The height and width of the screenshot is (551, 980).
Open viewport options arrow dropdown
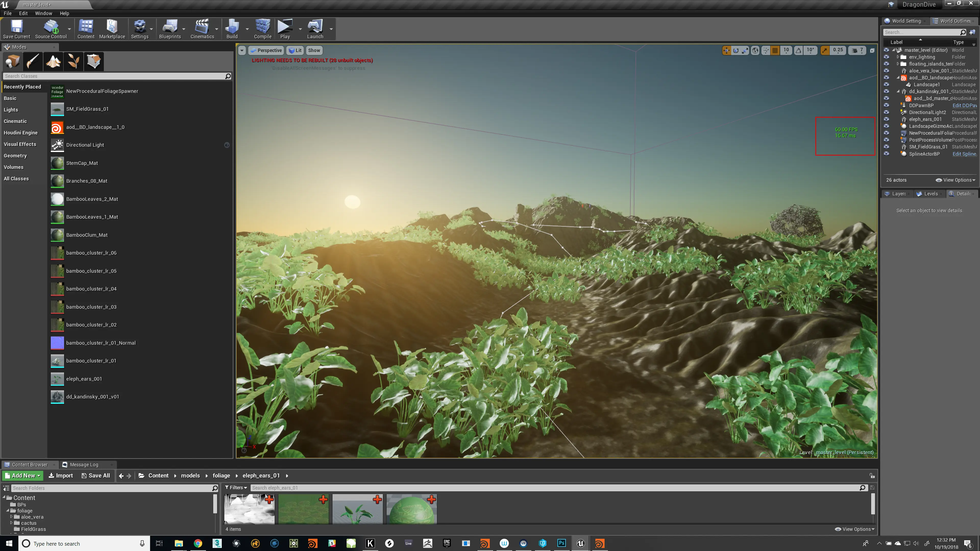pyautogui.click(x=242, y=50)
